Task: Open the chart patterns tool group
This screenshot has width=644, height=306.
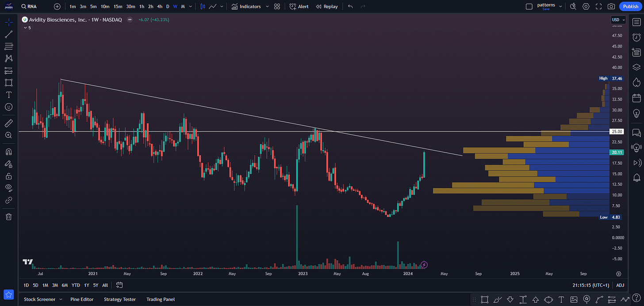Action: pos(9,58)
